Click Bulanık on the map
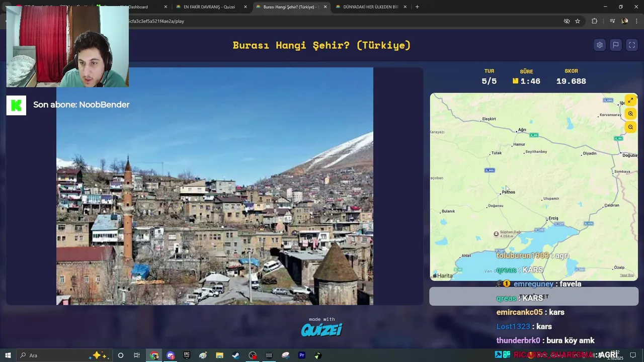This screenshot has height=362, width=644. 448,211
